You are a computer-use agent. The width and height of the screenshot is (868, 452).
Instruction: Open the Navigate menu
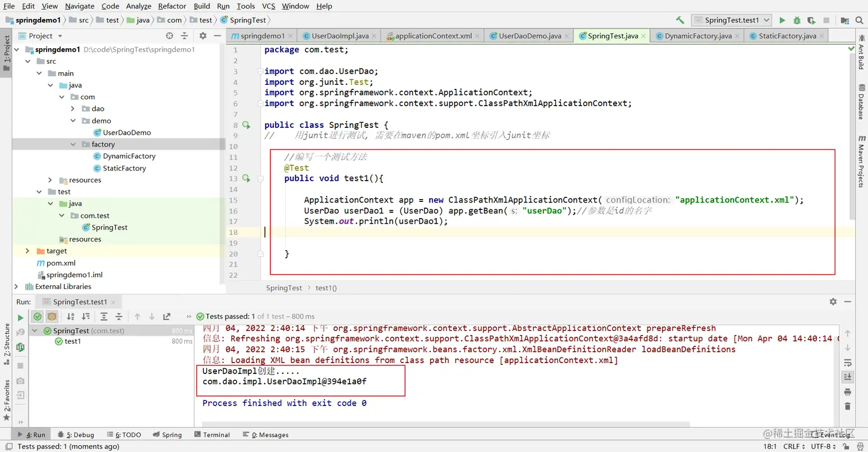[x=80, y=6]
